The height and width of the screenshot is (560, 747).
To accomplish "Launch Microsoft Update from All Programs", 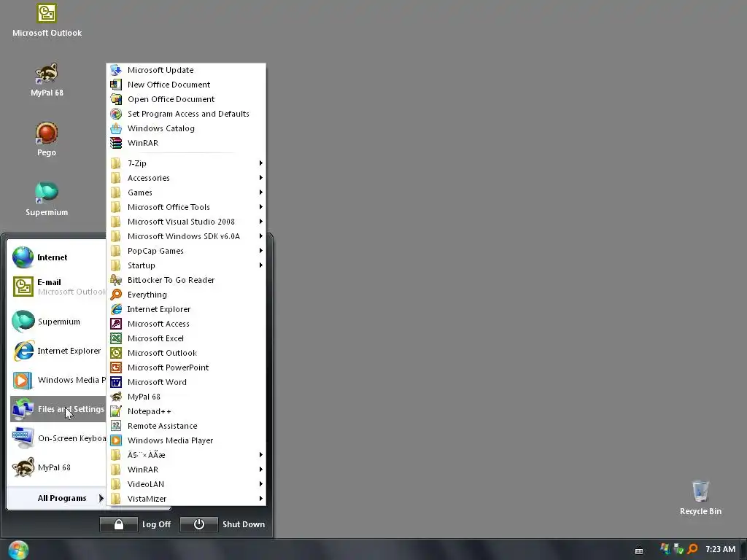I will coord(186,70).
